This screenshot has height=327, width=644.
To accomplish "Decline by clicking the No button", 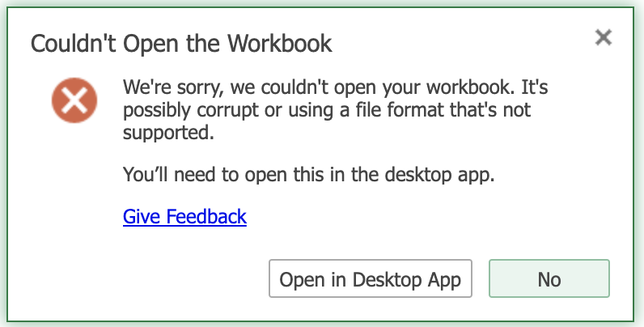I will 549,278.
